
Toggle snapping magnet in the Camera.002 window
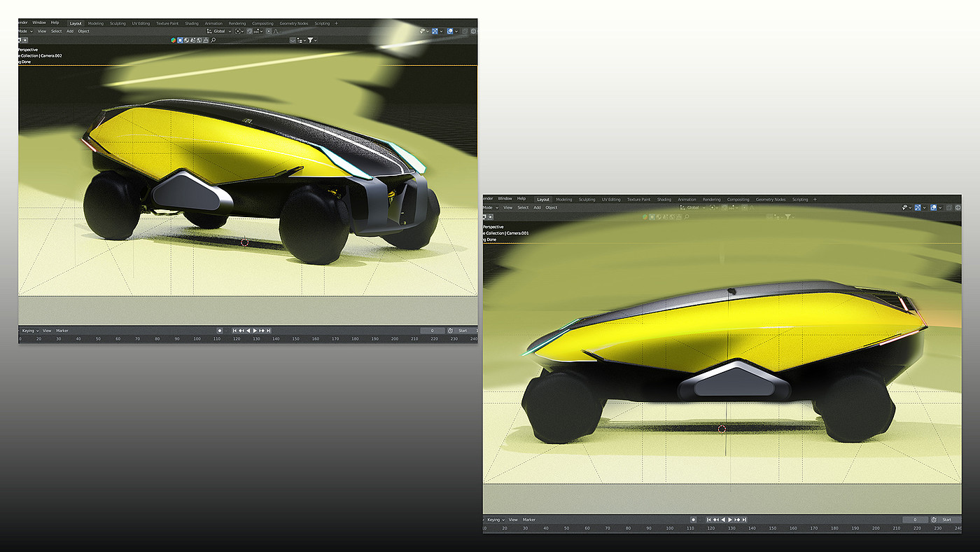[x=250, y=32]
